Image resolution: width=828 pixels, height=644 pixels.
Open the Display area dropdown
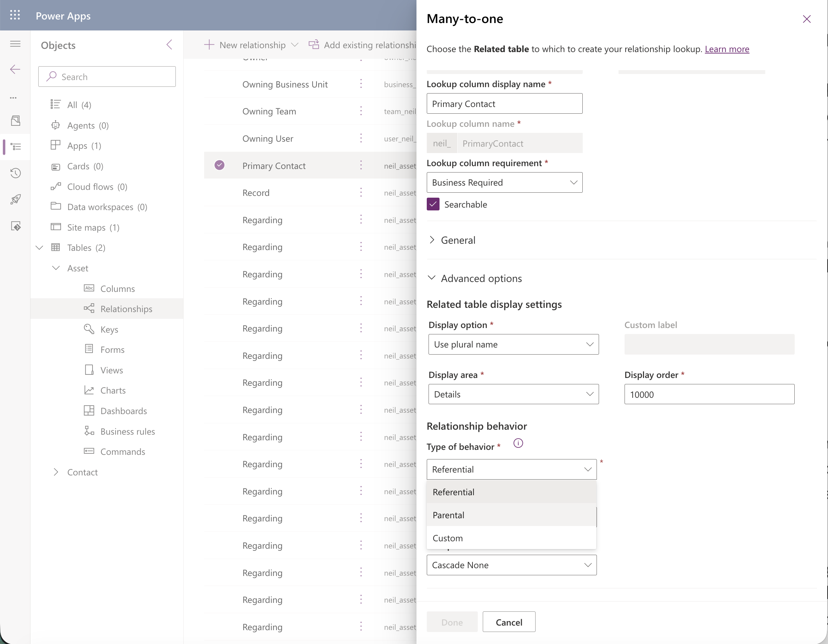click(x=513, y=394)
